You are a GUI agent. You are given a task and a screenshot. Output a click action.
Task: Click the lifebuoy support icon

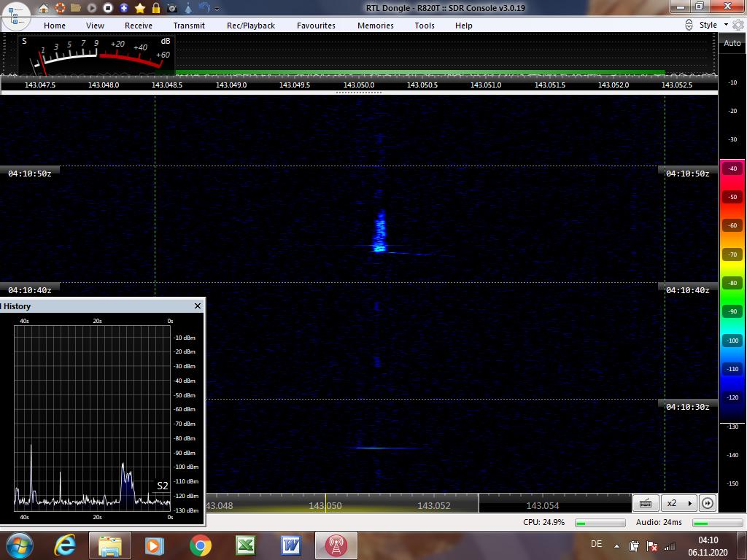click(x=60, y=8)
